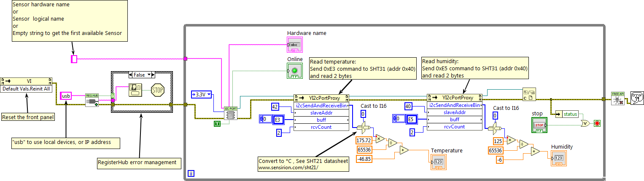The width and height of the screenshot is (644, 181).
Task: Click the stop boolean button terminal
Action: pyautogui.click(x=538, y=125)
